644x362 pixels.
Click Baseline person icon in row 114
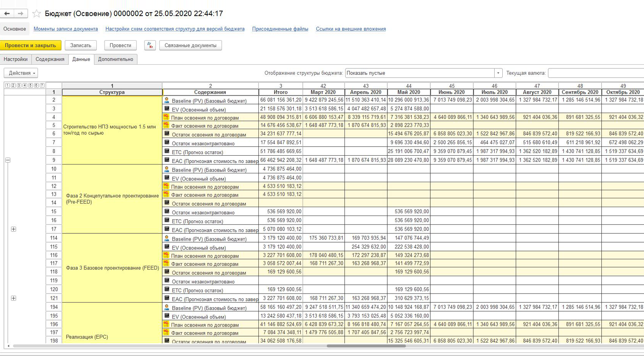point(167,239)
